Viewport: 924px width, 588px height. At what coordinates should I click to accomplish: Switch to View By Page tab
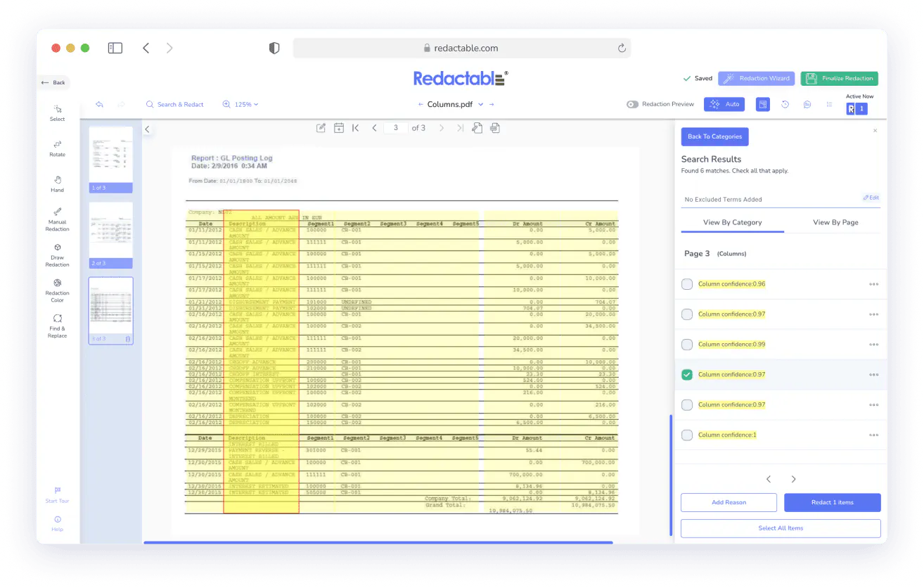pos(835,222)
